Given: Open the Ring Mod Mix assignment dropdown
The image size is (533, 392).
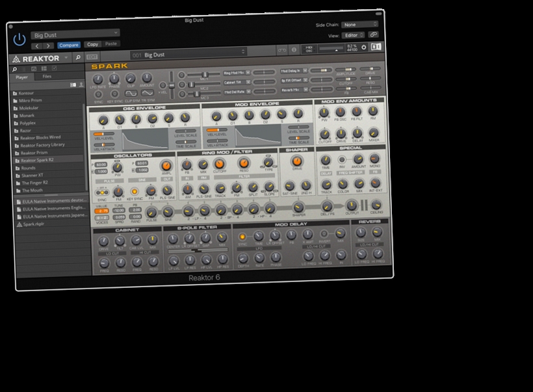Looking at the screenshot, I should (x=237, y=73).
